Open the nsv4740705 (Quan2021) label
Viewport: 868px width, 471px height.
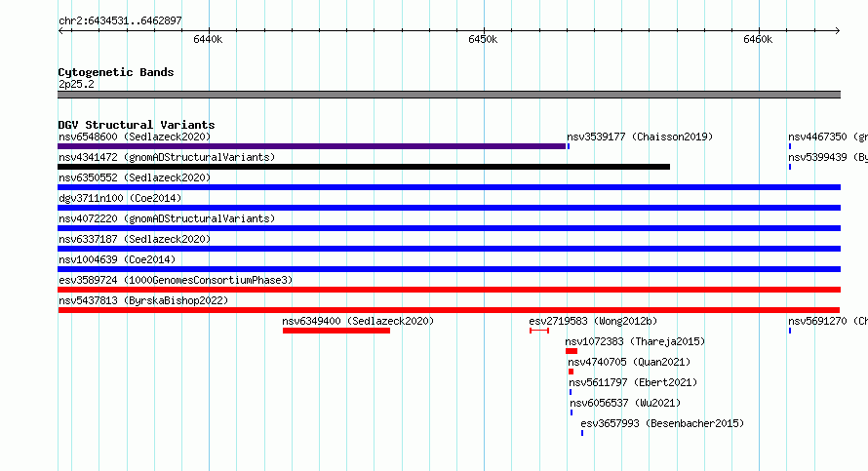coord(629,362)
